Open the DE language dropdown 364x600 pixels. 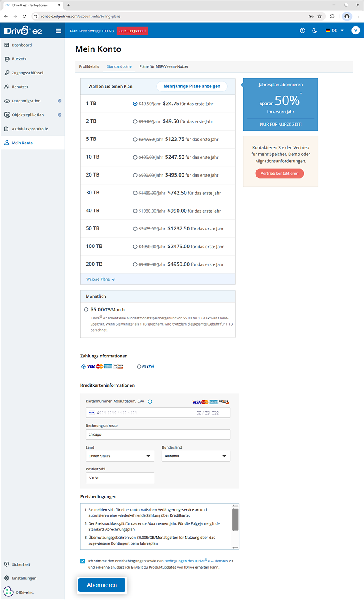(334, 30)
